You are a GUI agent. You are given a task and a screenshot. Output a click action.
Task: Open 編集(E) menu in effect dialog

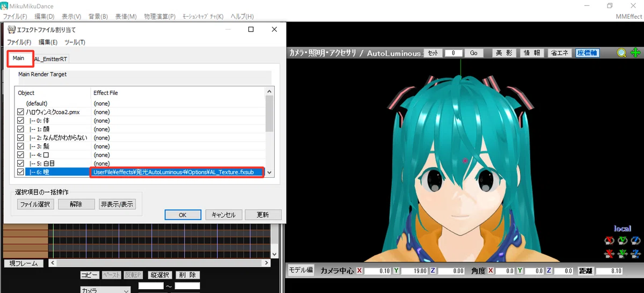(48, 42)
